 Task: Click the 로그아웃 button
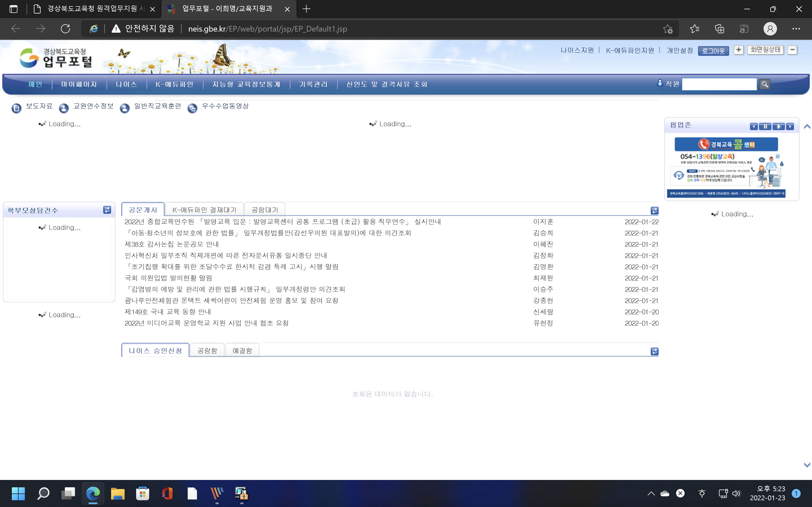713,51
